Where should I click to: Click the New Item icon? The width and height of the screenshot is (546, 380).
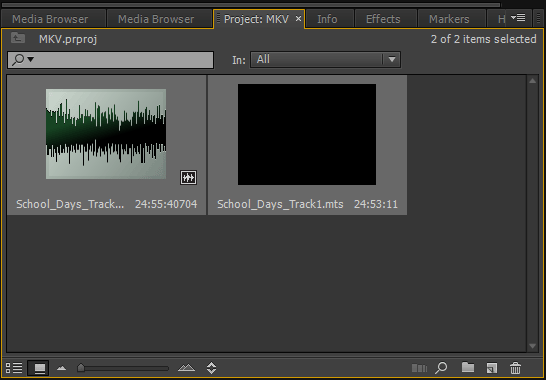click(x=492, y=368)
